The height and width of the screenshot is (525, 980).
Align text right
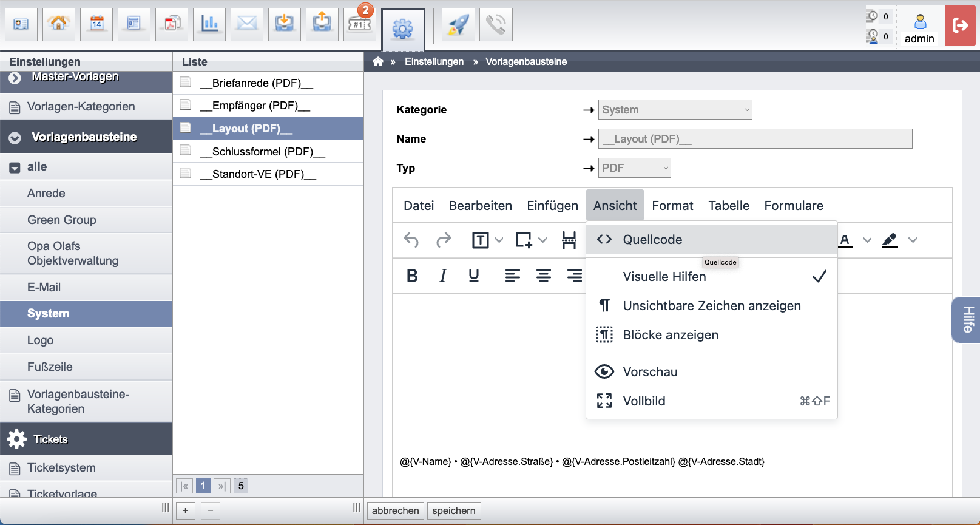pyautogui.click(x=574, y=276)
